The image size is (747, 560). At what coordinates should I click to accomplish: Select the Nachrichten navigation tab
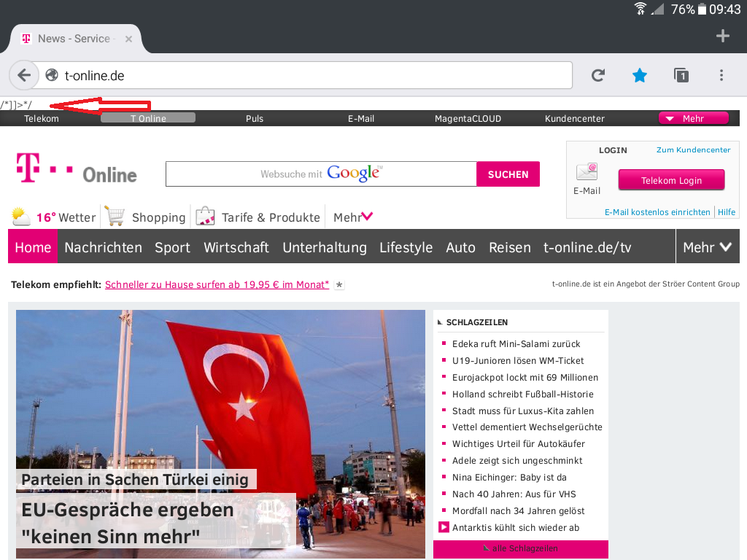(103, 247)
